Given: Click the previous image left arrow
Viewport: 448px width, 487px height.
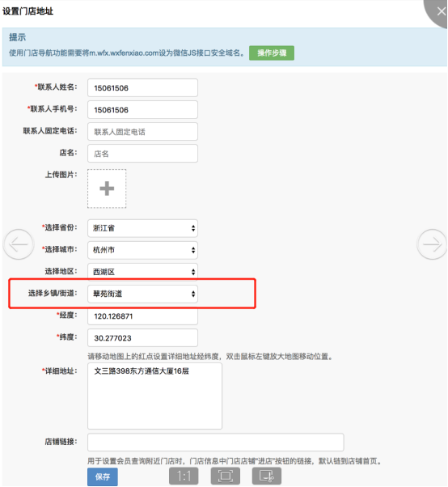Looking at the screenshot, I should click(x=19, y=244).
